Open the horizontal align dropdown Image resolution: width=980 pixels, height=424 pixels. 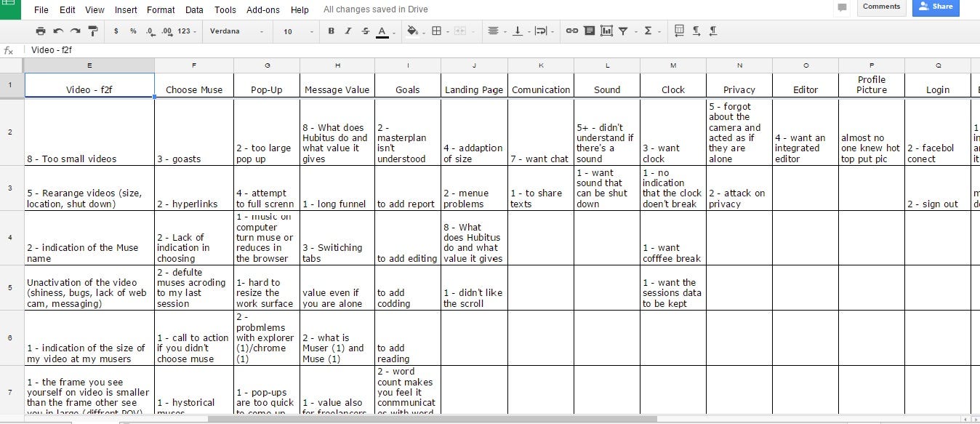coord(497,31)
